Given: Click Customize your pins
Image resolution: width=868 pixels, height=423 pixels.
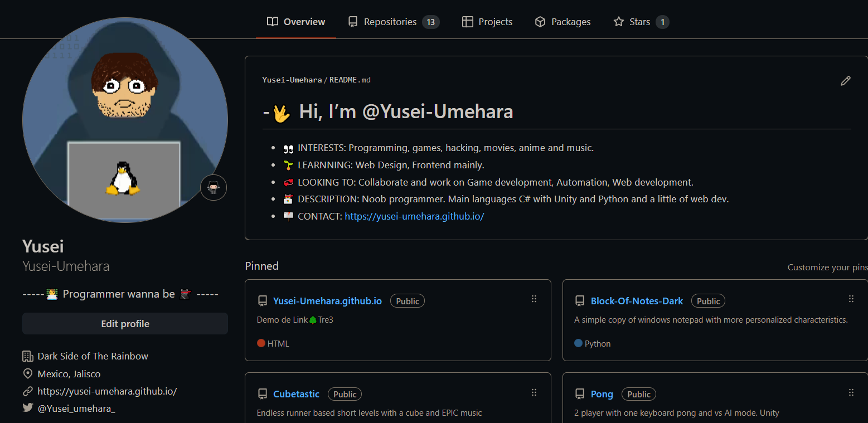Looking at the screenshot, I should point(827,268).
